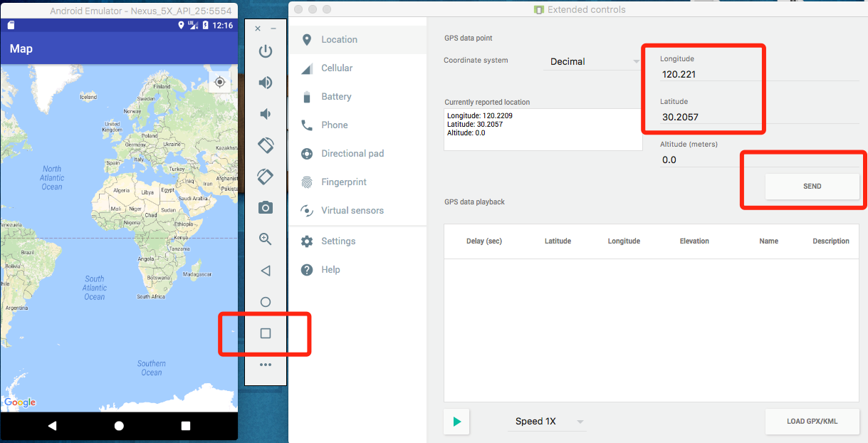The width and height of the screenshot is (868, 443).
Task: Open the Cellular tab
Action: pyautogui.click(x=357, y=68)
